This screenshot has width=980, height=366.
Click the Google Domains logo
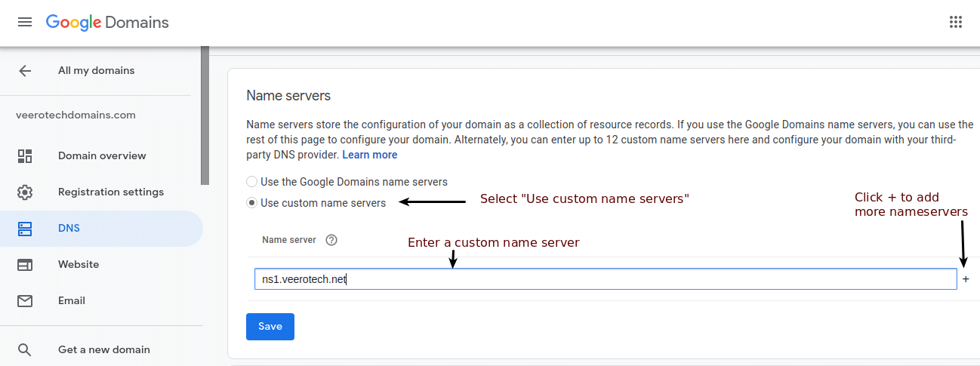(x=107, y=23)
